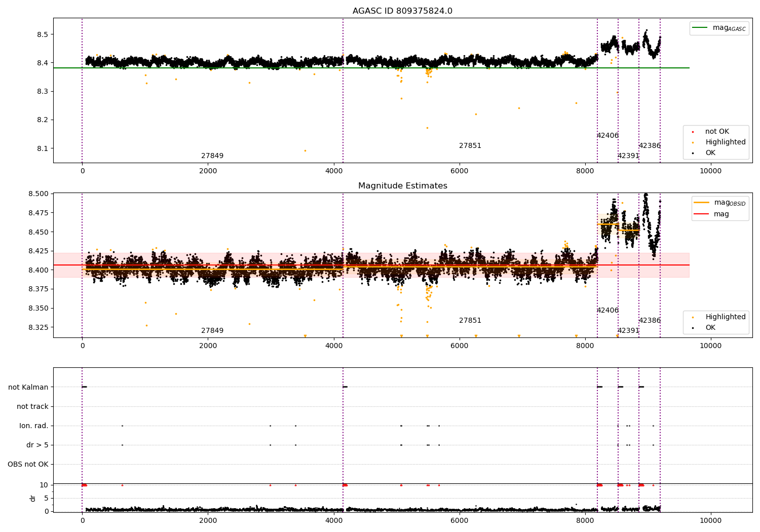Click the green mag AGASC legend line

700,28
